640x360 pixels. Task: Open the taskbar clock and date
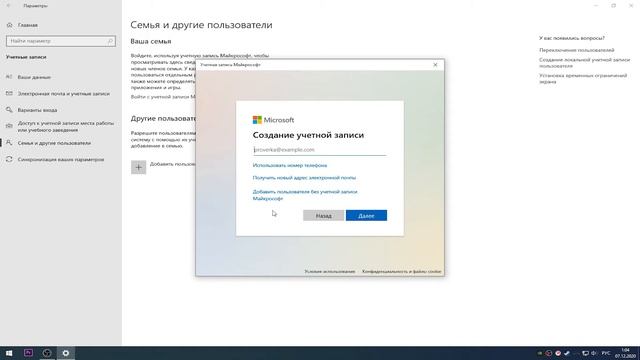625,353
